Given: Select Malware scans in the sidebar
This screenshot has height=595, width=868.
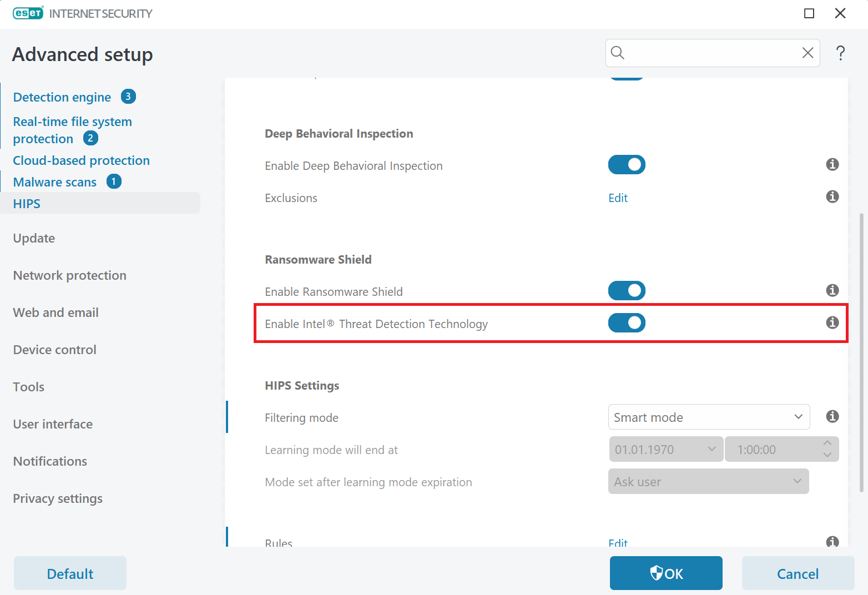Looking at the screenshot, I should (55, 182).
